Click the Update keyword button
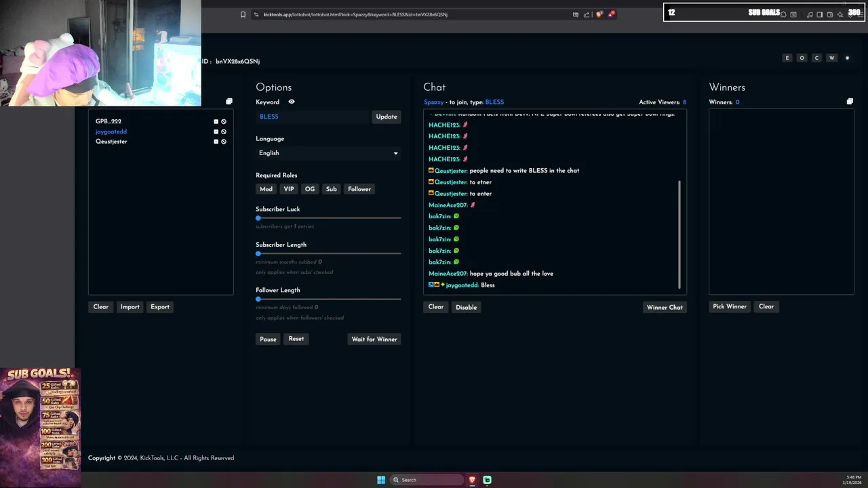This screenshot has height=488, width=868. (x=387, y=117)
